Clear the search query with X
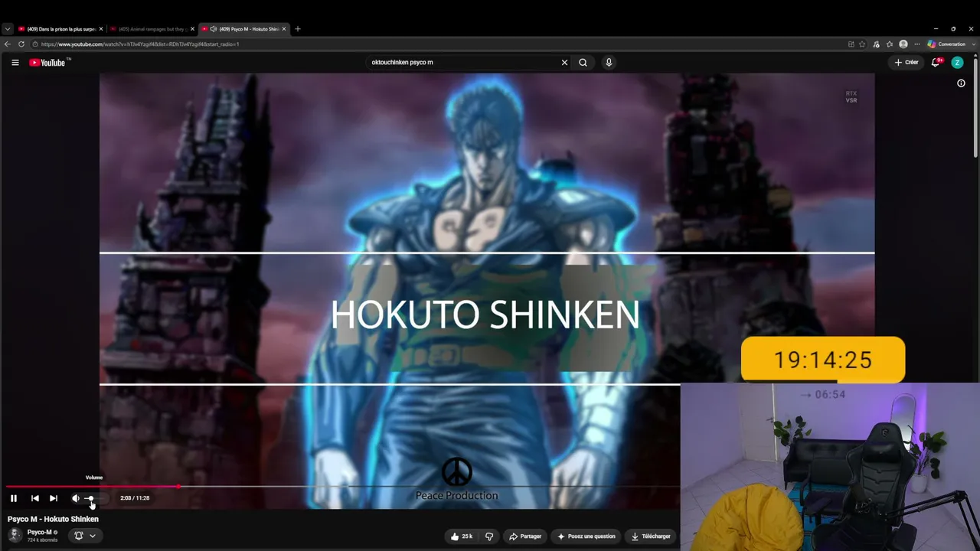Image resolution: width=980 pixels, height=551 pixels. (x=565, y=63)
